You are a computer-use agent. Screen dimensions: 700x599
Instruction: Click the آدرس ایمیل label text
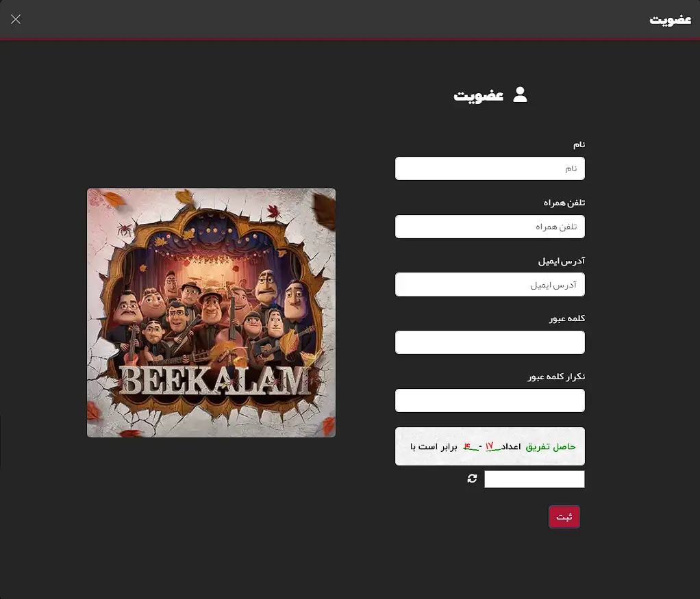click(x=562, y=261)
